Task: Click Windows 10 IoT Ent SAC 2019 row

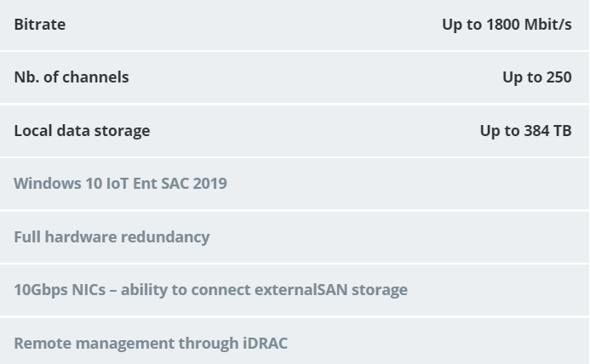Action: (295, 184)
